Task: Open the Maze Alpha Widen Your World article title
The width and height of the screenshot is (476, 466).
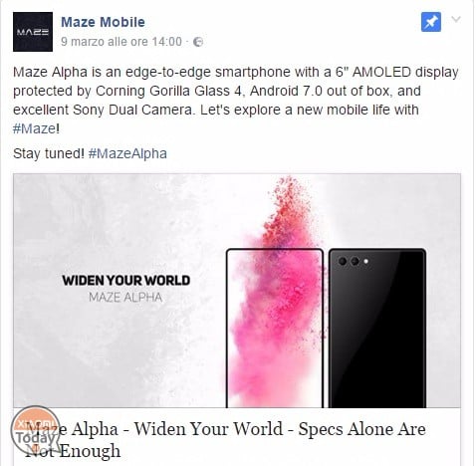Action: coord(225,440)
